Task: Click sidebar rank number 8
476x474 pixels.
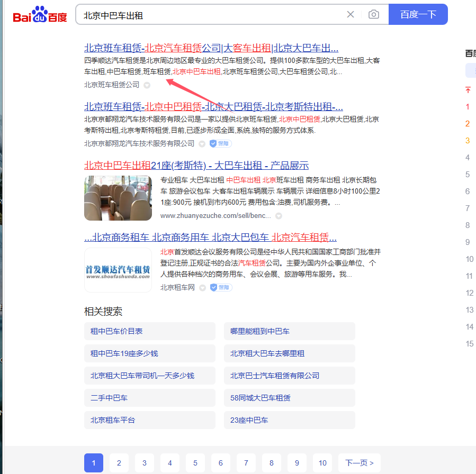Action: point(468,225)
